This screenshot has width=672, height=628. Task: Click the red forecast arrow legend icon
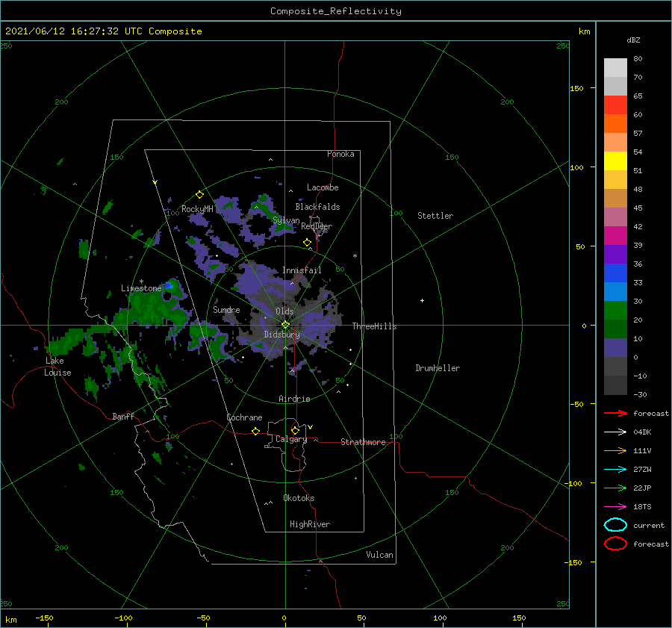pyautogui.click(x=615, y=413)
